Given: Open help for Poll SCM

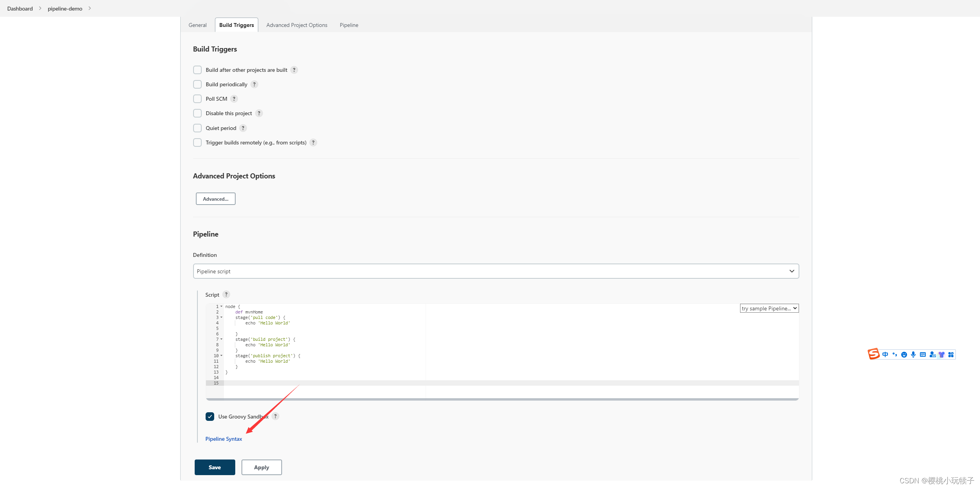Looking at the screenshot, I should coord(234,99).
